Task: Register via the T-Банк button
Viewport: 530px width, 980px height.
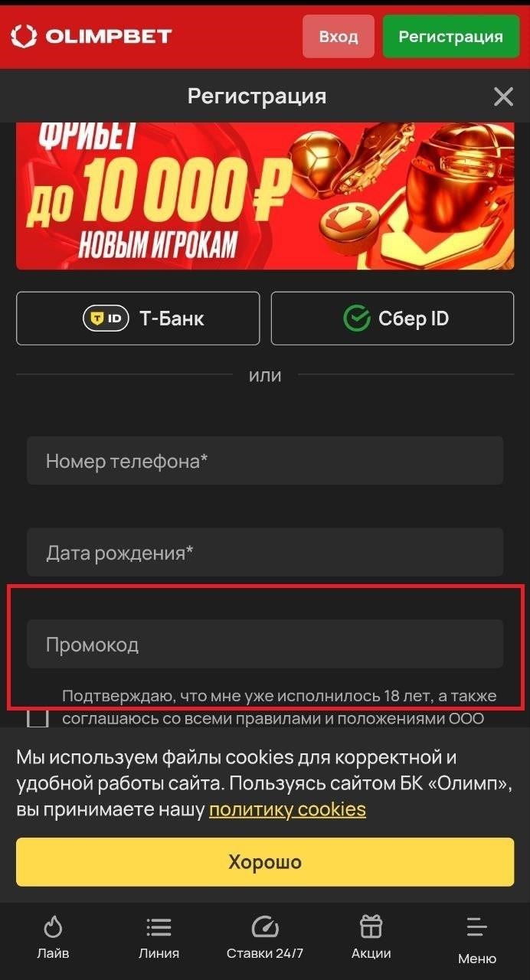Action: 138,318
